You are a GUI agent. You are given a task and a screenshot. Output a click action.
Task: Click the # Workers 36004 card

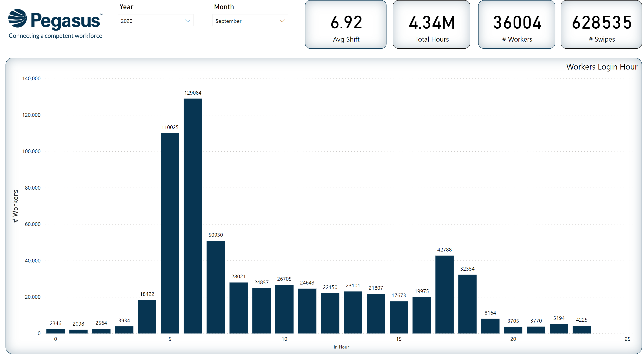(516, 24)
